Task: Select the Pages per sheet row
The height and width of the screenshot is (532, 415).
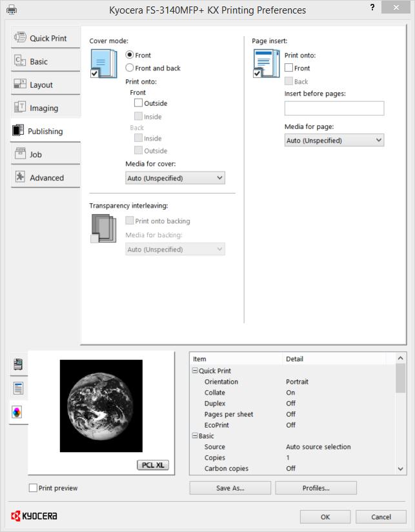Action: (x=293, y=414)
